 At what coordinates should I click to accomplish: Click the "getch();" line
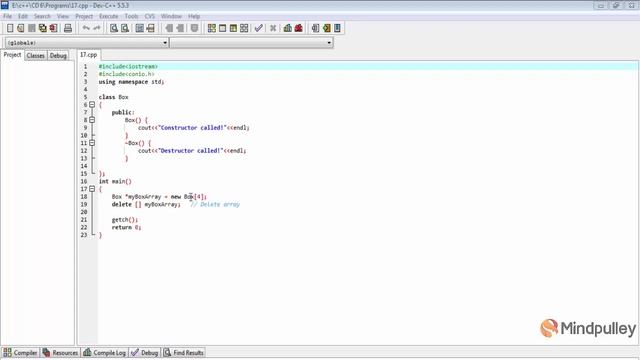[x=125, y=220]
